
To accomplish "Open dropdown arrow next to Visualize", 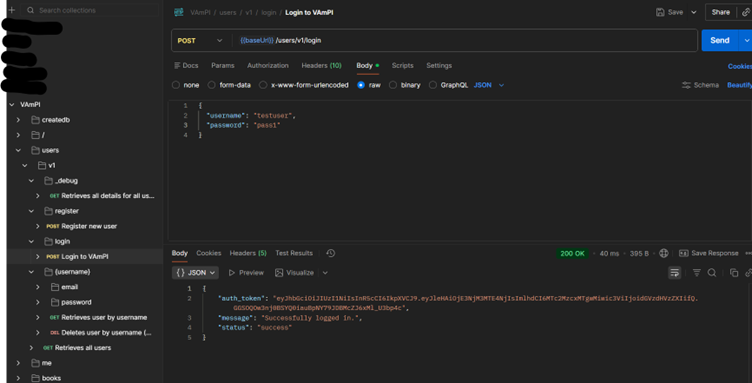I will pos(325,273).
